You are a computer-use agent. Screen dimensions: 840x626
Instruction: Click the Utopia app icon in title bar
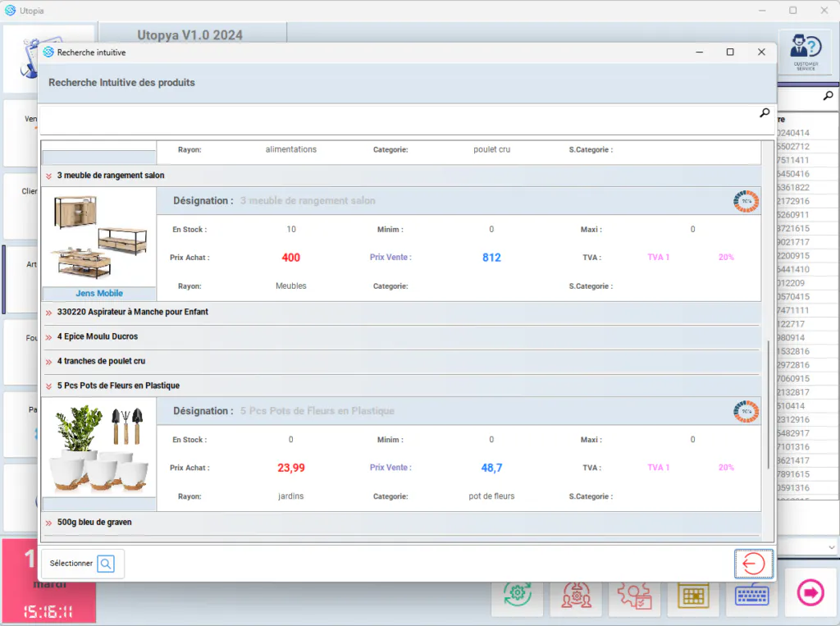point(10,10)
